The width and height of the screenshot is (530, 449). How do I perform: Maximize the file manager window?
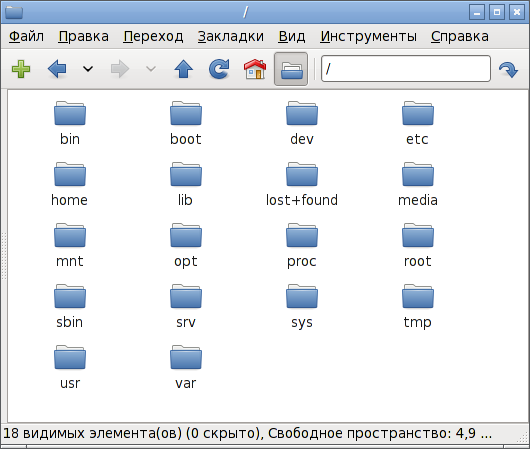497,12
